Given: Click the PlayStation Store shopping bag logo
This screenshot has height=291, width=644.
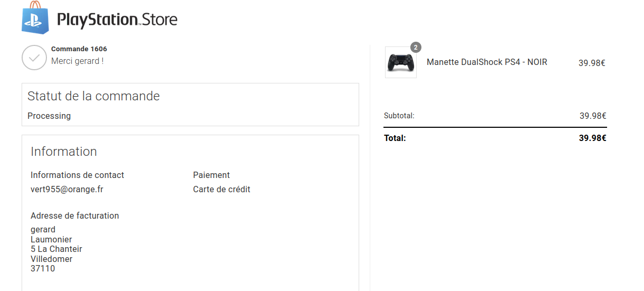Looking at the screenshot, I should pyautogui.click(x=35, y=18).
